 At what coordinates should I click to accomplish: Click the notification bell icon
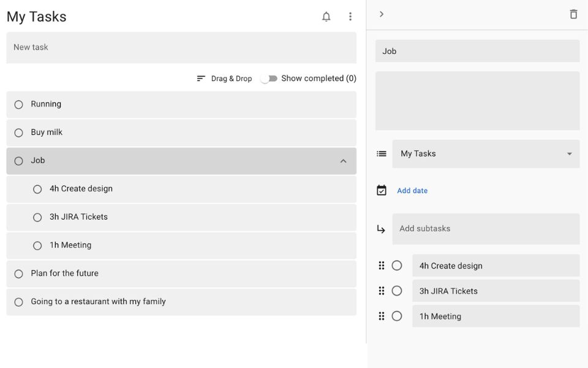tap(326, 17)
